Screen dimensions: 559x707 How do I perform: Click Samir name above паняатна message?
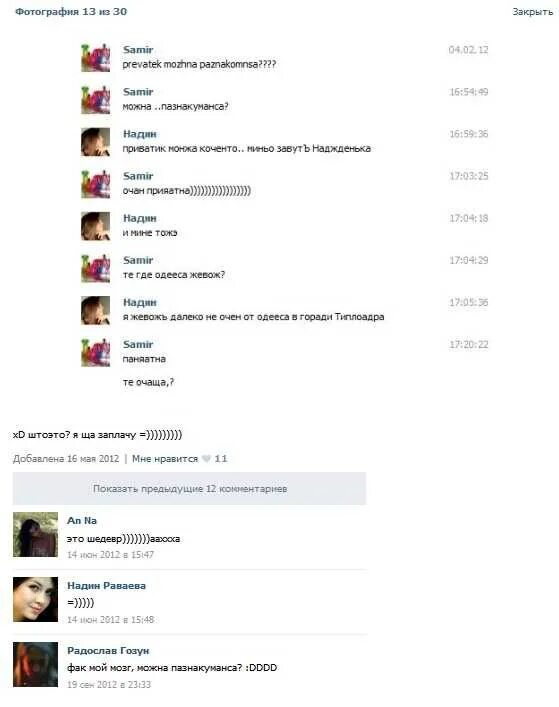[x=138, y=344]
